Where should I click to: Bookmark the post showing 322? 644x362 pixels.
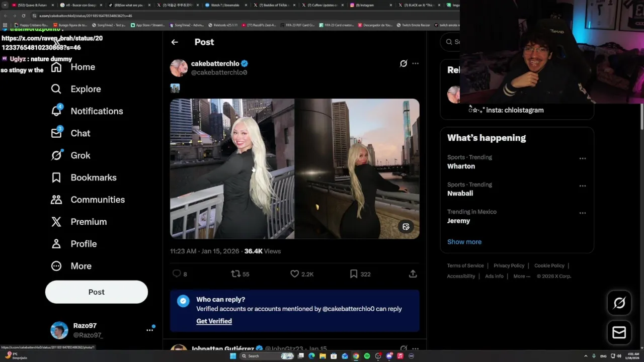tap(354, 274)
